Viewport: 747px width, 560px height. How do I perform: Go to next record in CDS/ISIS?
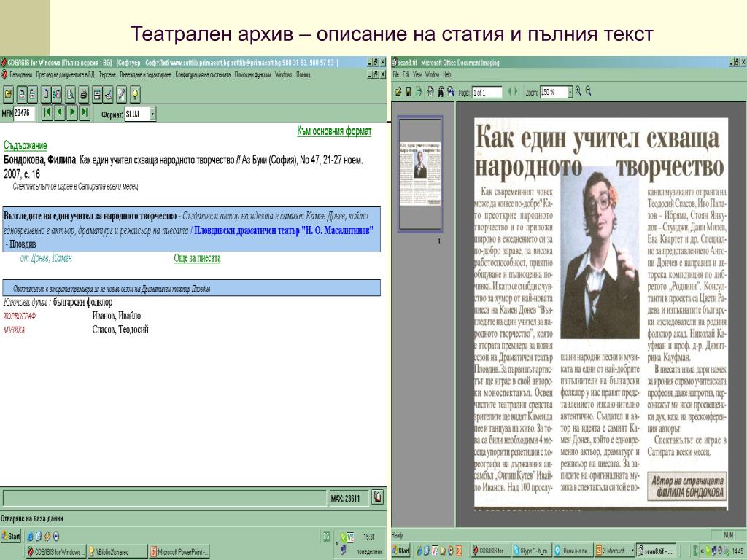click(72, 113)
